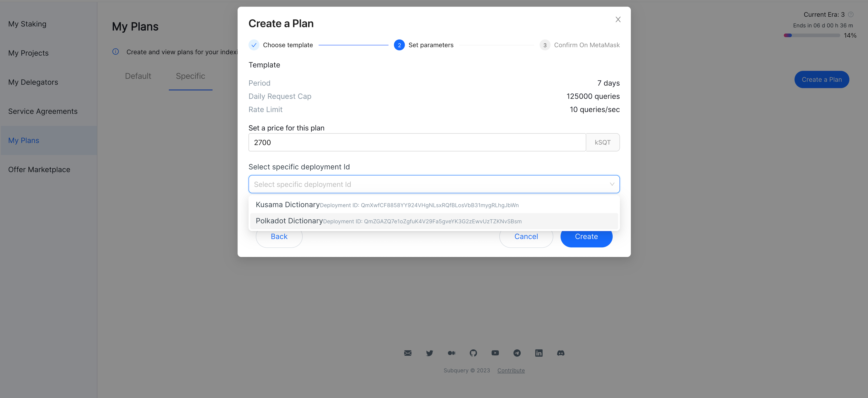This screenshot has width=868, height=398.
Task: Expand the deployment Id dropdown
Action: (434, 184)
